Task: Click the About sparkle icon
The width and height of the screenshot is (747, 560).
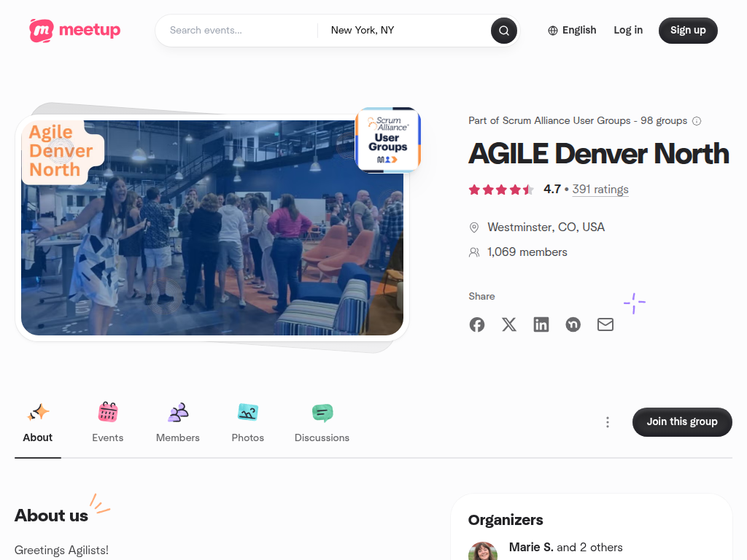Action: coord(38,413)
